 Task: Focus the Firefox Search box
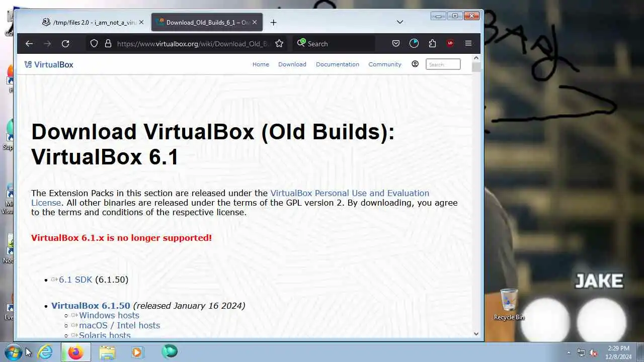point(335,44)
